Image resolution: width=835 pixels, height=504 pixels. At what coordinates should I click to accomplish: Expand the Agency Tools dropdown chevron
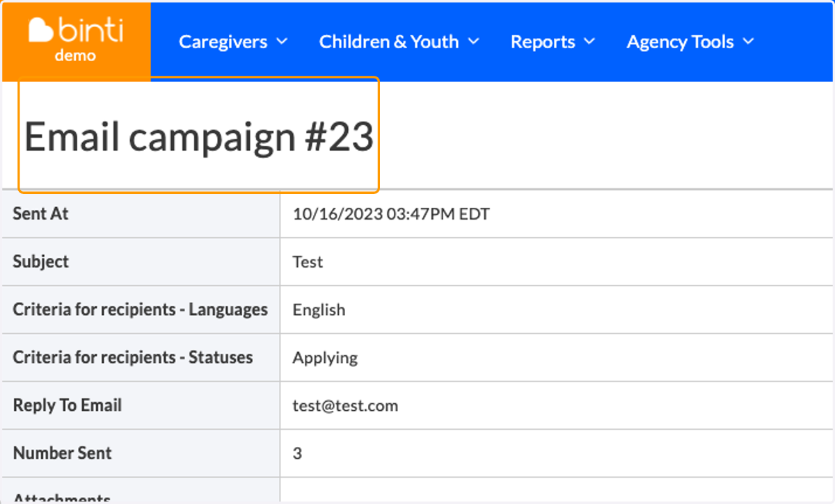tap(748, 42)
